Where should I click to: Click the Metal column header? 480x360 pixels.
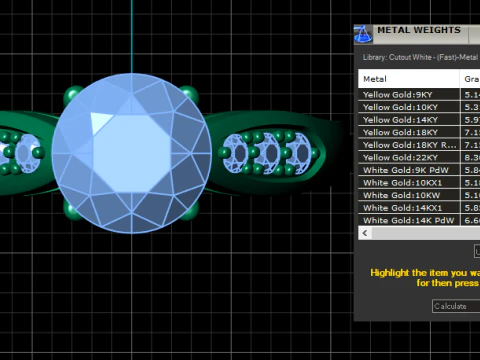click(x=409, y=79)
